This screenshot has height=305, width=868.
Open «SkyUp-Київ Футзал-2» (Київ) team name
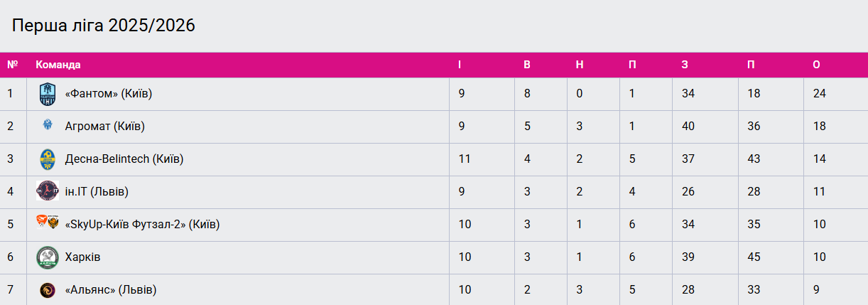[142, 225]
